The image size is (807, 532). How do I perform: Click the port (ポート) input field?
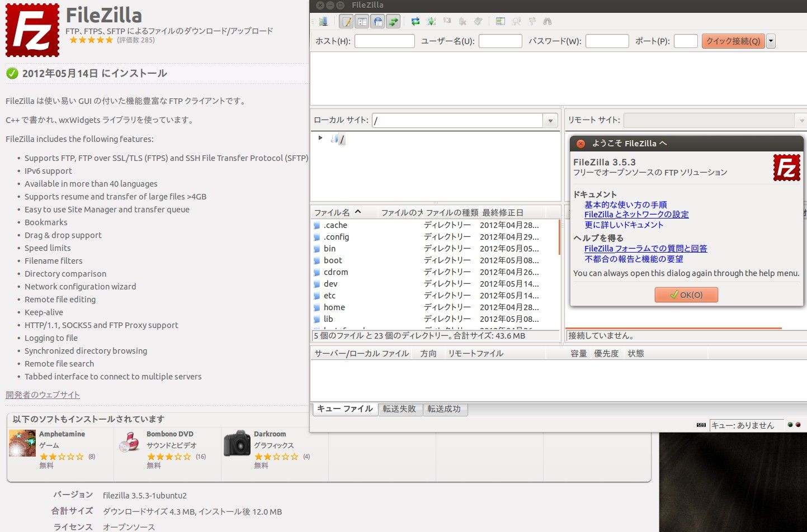(x=686, y=41)
